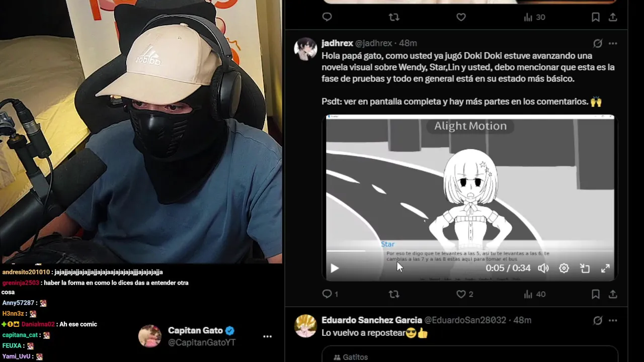Retweet the jadhrex post

click(394, 294)
